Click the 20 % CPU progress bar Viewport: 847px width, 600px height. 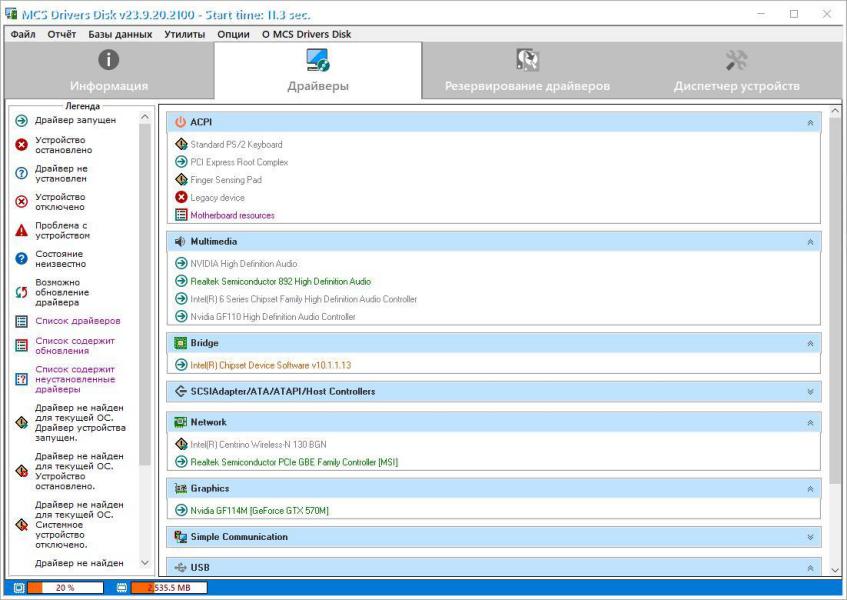coord(65,588)
